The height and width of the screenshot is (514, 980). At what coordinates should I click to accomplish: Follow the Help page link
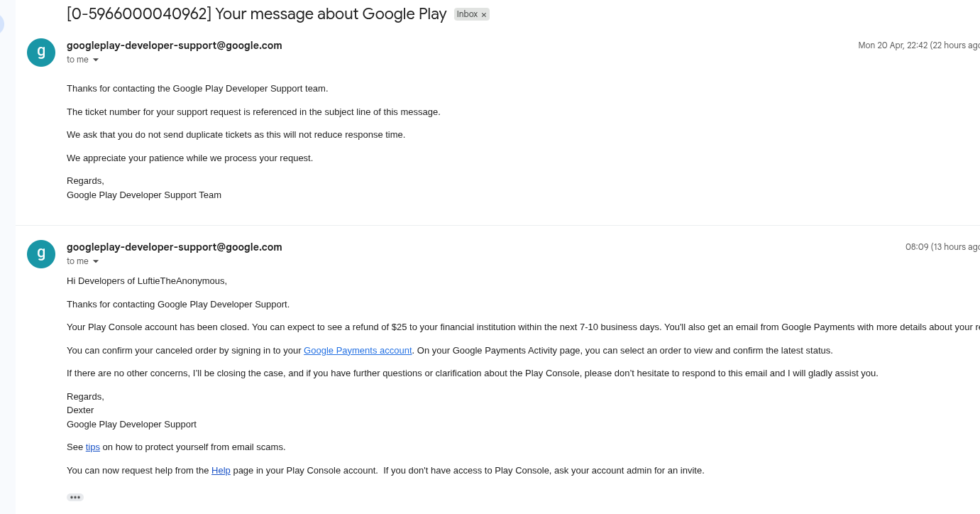221,471
